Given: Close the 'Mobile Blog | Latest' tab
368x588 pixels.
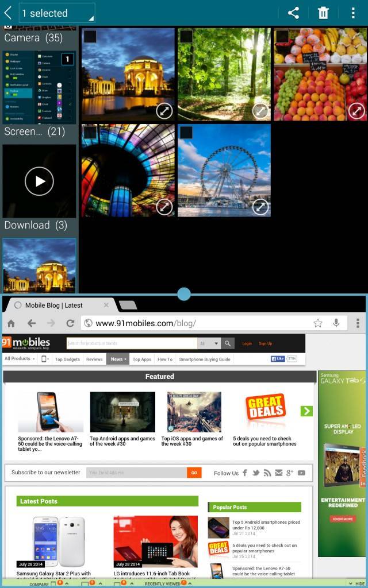Looking at the screenshot, I should pos(106,305).
